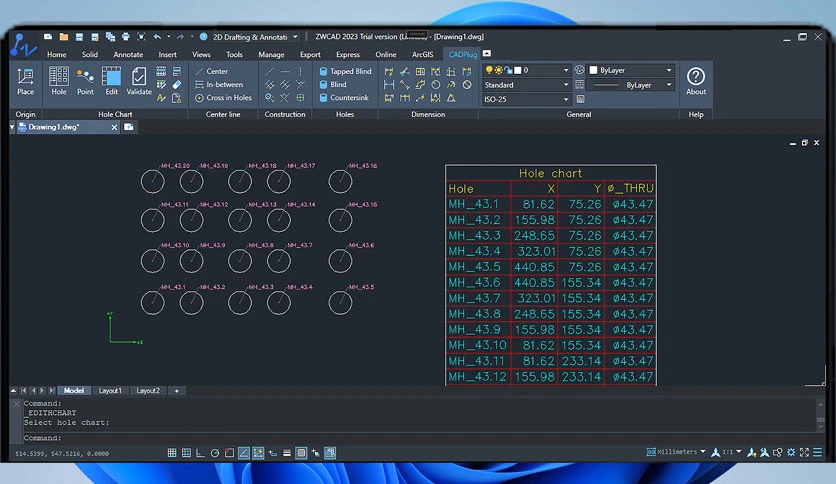Viewport: 836px width, 484px height.
Task: Click the settings gear in status bar
Action: [x=791, y=452]
